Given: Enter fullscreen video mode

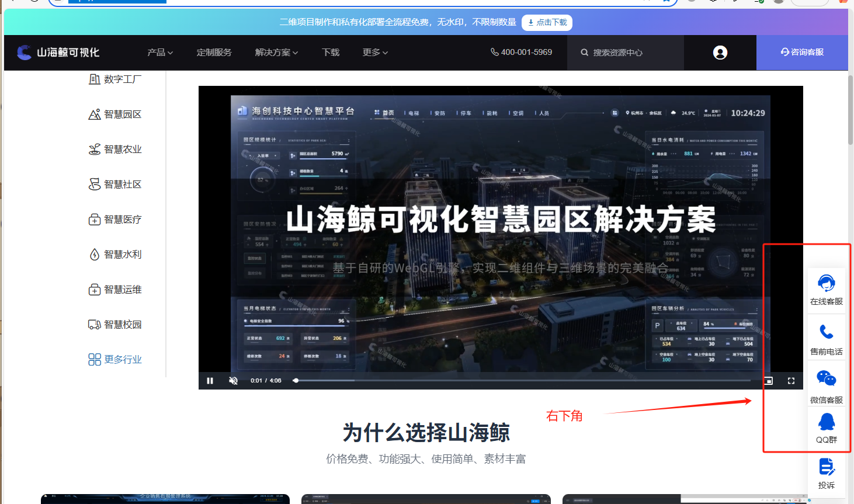Looking at the screenshot, I should (791, 381).
